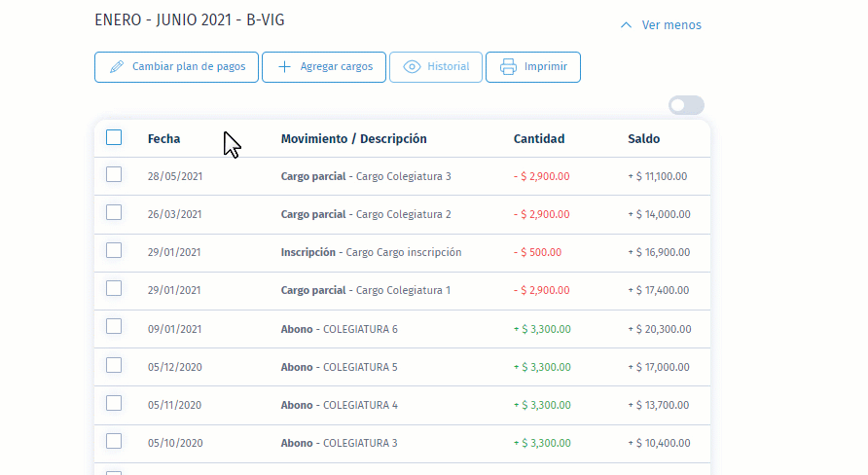Open Cambiar plan de pagos
Viewport: 868px width, 475px height.
[x=176, y=67]
